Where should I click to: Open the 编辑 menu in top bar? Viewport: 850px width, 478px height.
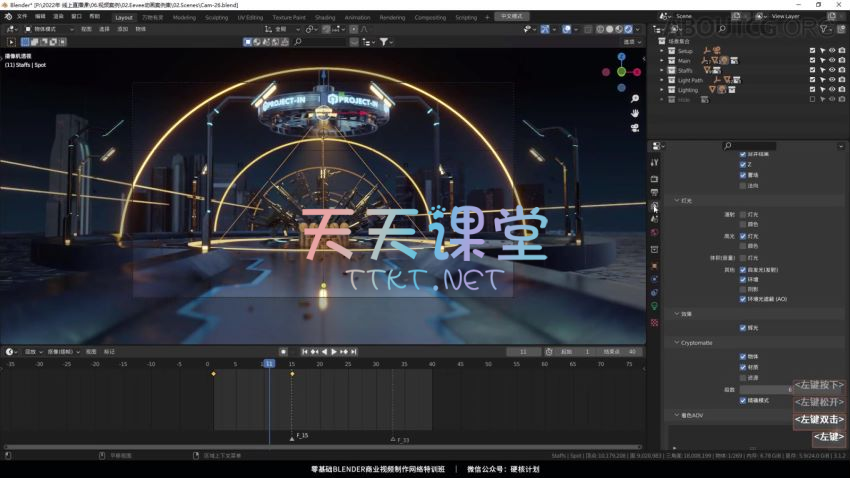(40, 17)
